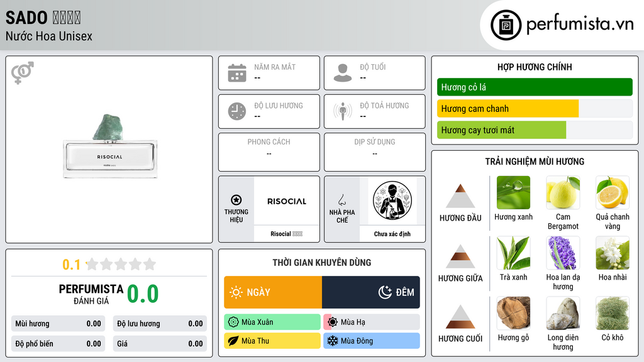644x362 pixels.
Task: Click the person icon beside Độ tuổi
Action: click(343, 73)
